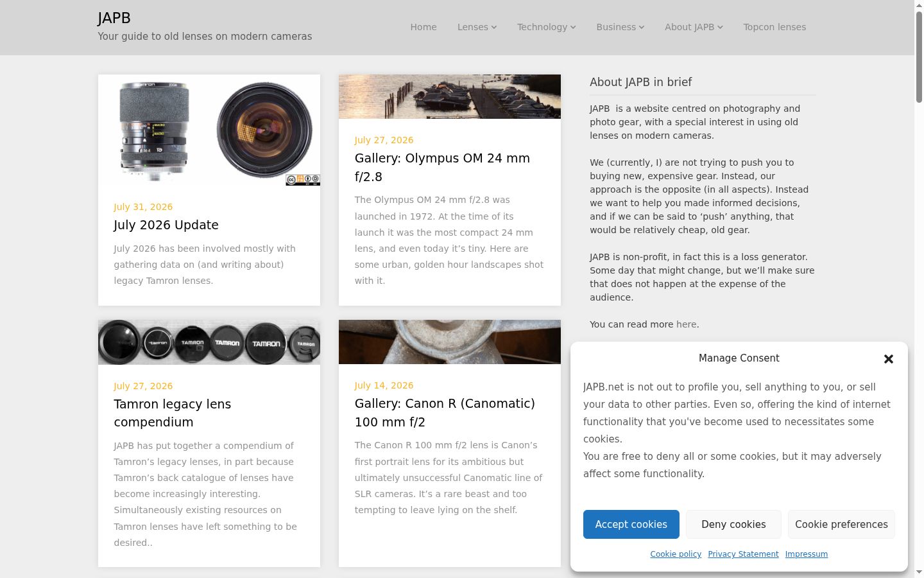Click the July 27, 2026 date on Tamron post
This screenshot has width=924, height=578.
click(x=143, y=386)
